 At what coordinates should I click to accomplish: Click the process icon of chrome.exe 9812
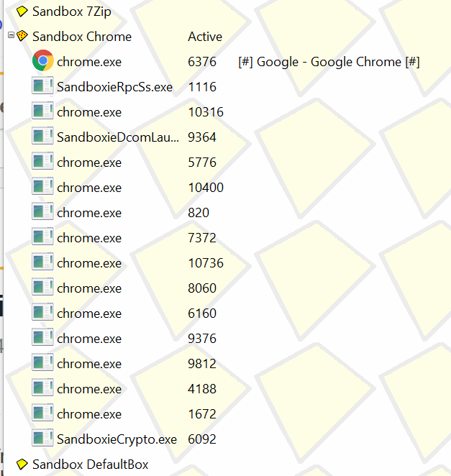pos(43,362)
